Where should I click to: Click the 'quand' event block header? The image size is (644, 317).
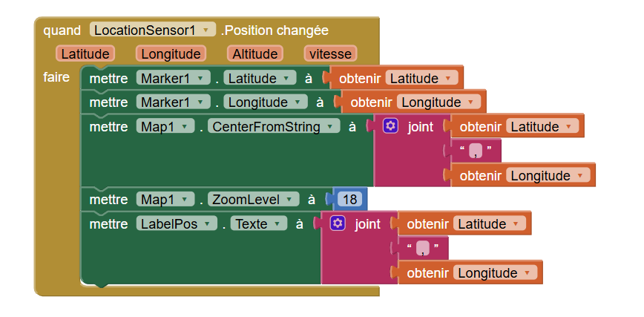tap(62, 30)
